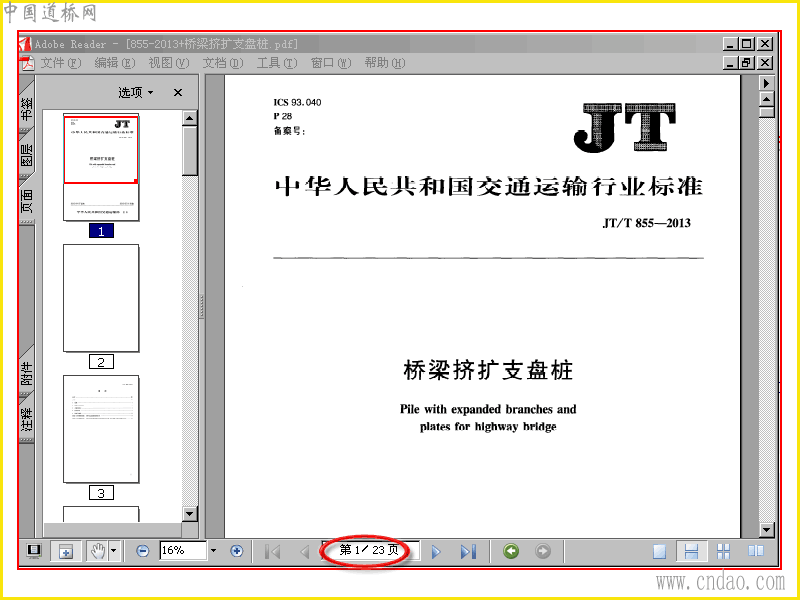Click the zoom in plus icon
Viewport: 800px width, 600px height.
point(236,551)
